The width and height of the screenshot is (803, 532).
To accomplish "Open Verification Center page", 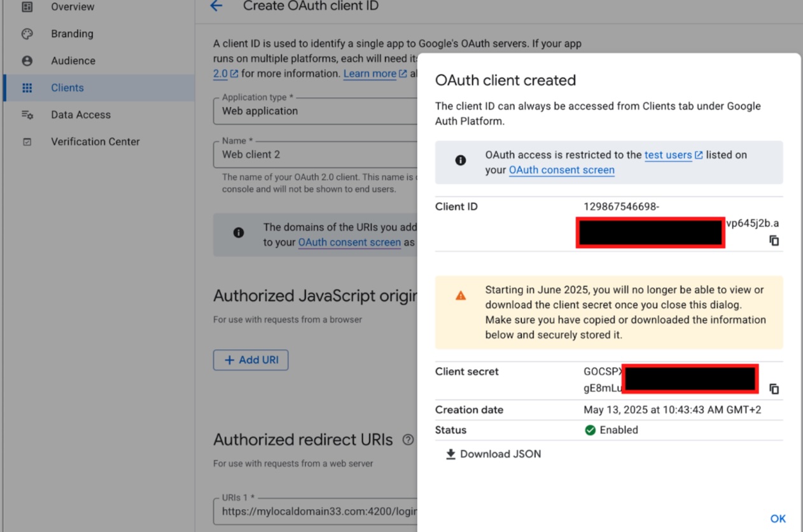I will pos(95,142).
